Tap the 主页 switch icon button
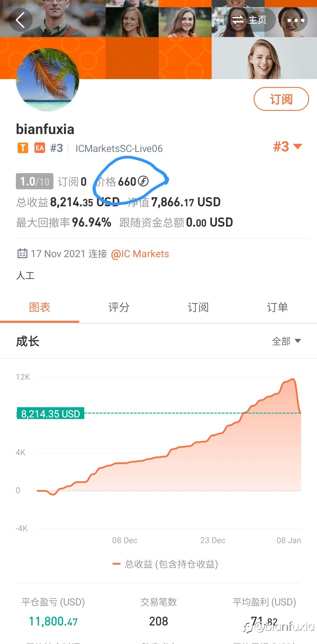 (249, 20)
